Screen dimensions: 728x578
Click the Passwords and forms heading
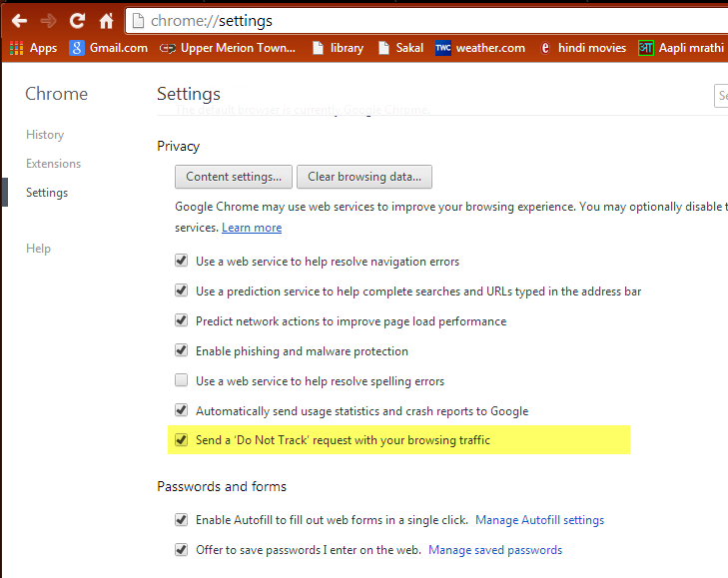(x=222, y=486)
